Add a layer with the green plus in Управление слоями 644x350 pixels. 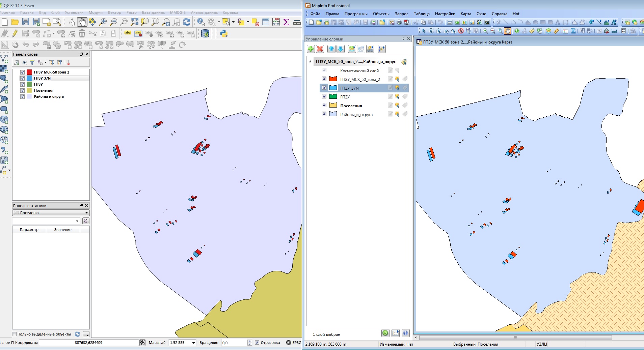[x=311, y=49]
